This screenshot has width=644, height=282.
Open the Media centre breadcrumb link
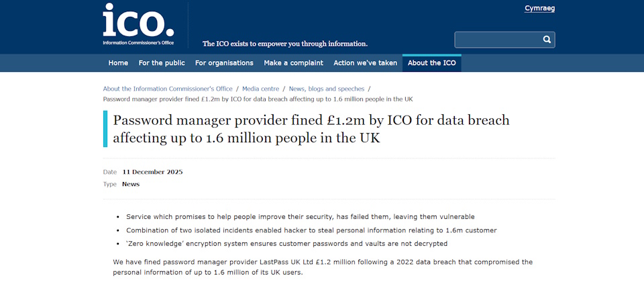click(x=261, y=89)
